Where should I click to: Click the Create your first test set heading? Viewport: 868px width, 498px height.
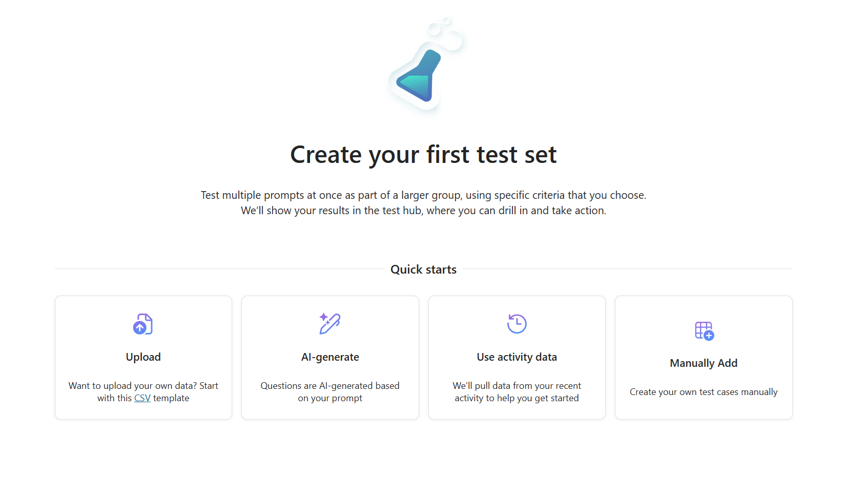[424, 154]
